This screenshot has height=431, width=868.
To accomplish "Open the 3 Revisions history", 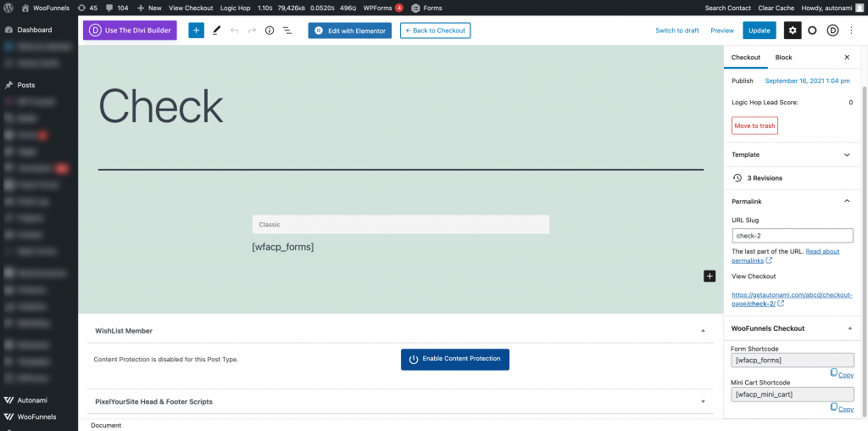I will coord(793,178).
